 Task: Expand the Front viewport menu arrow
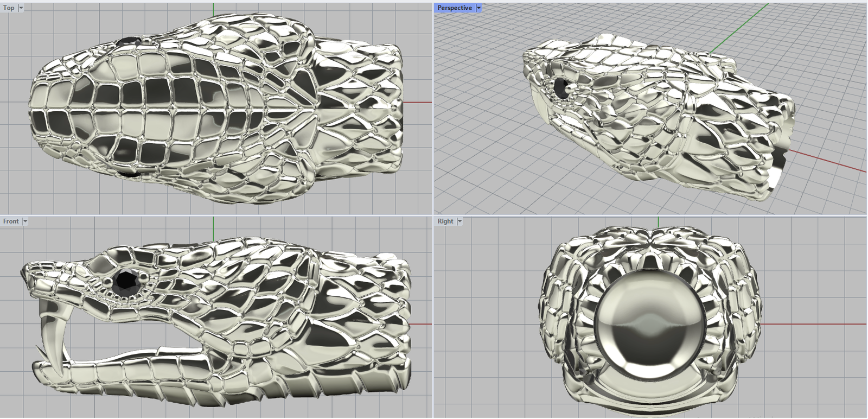point(25,221)
